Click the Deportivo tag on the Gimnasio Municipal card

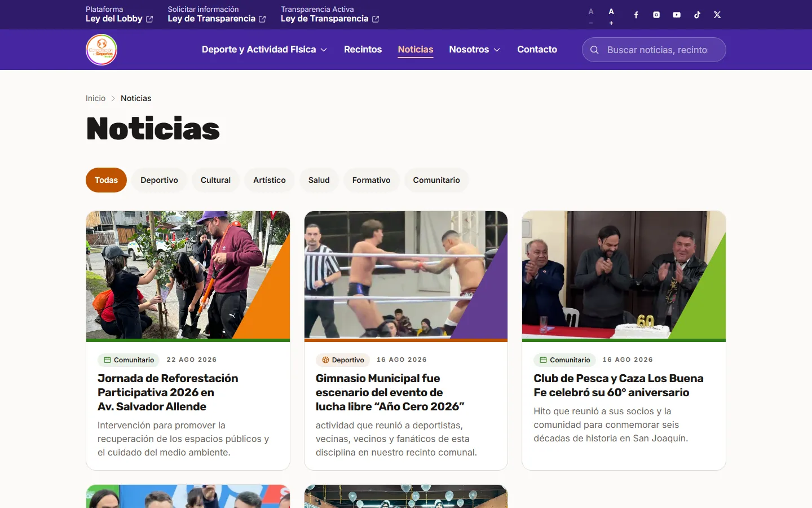click(x=343, y=360)
